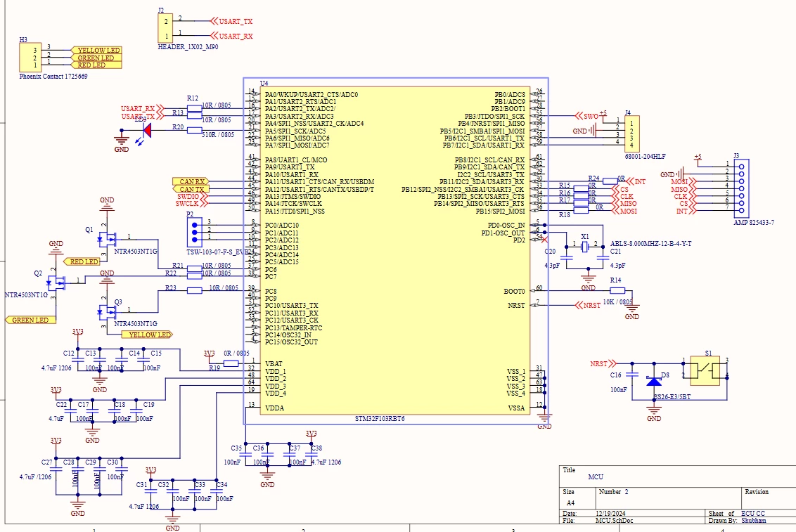Screen dimensions: 796x532
Task: Click the Shubham drawn-by name
Action: (x=753, y=520)
